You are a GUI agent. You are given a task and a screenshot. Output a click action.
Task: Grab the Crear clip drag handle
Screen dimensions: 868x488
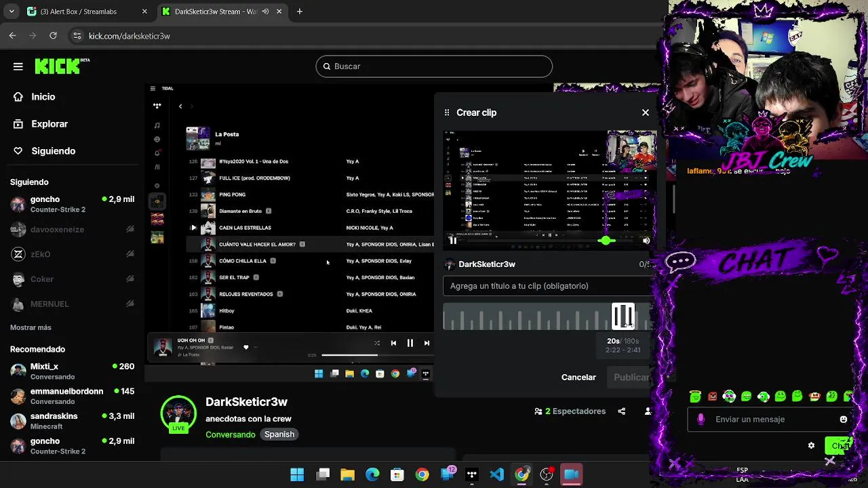click(x=447, y=113)
